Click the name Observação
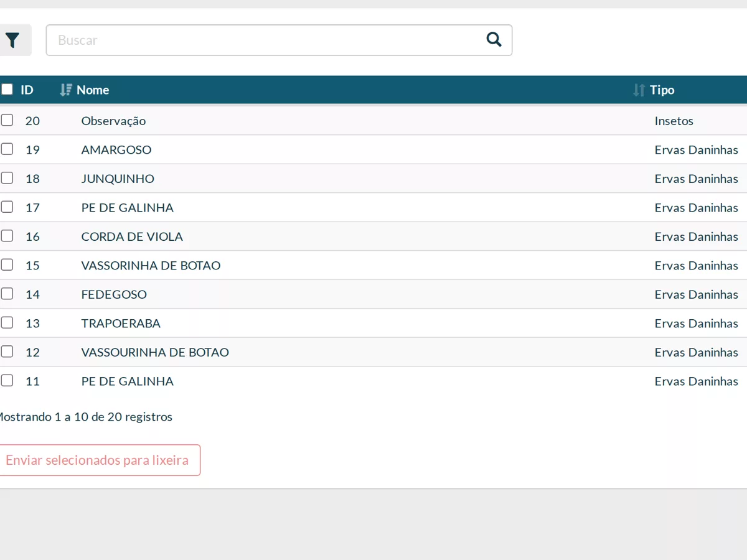 pos(113,121)
